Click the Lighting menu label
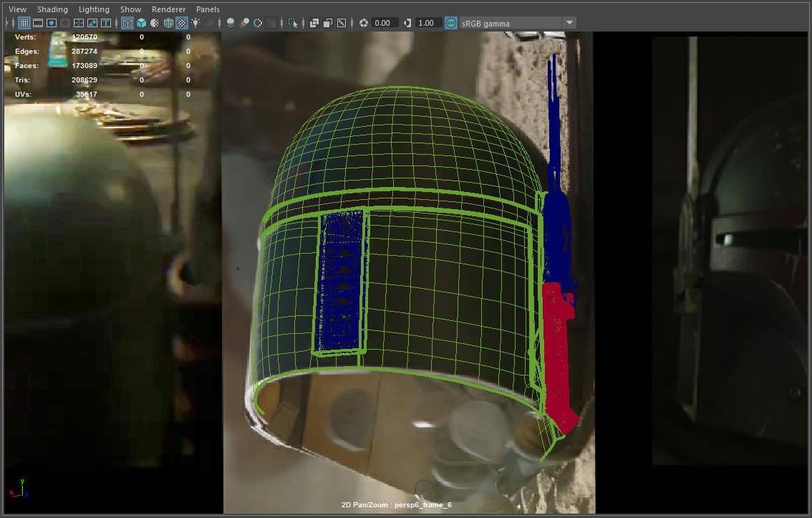812x518 pixels. [x=94, y=9]
